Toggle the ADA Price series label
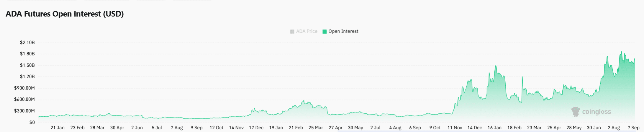Screen dimensions: 644x132 (307, 31)
